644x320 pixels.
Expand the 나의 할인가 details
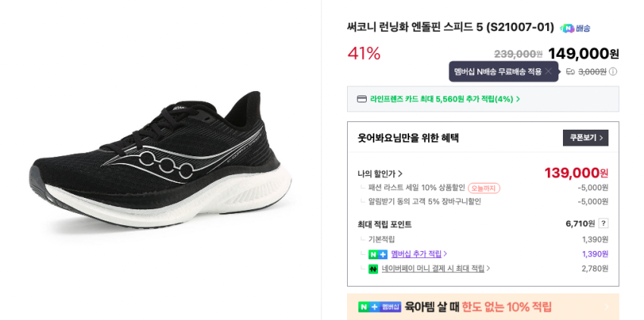coord(380,174)
